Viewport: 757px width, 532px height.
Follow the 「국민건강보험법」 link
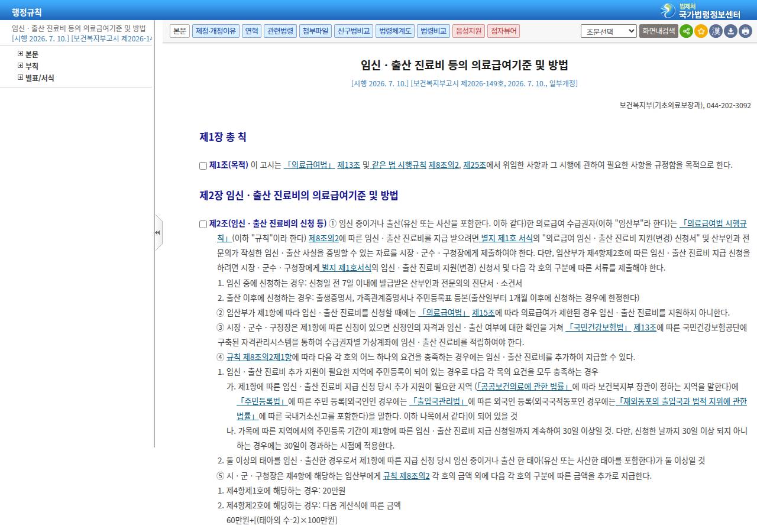point(598,327)
